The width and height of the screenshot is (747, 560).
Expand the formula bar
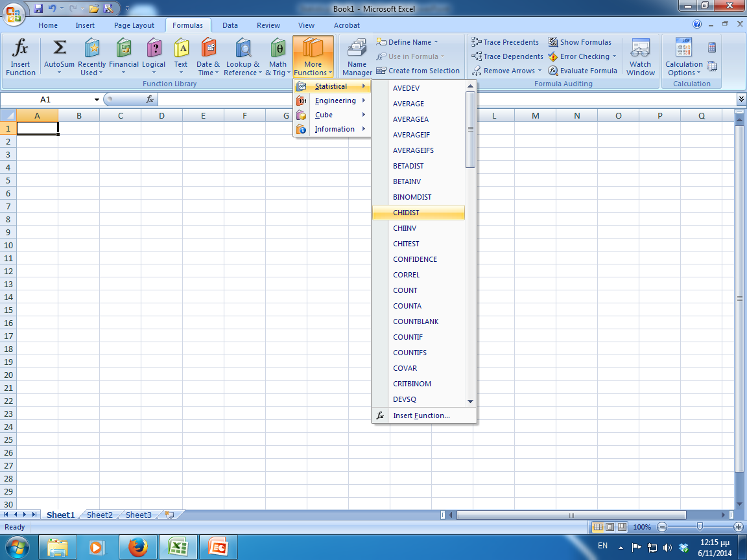point(741,99)
